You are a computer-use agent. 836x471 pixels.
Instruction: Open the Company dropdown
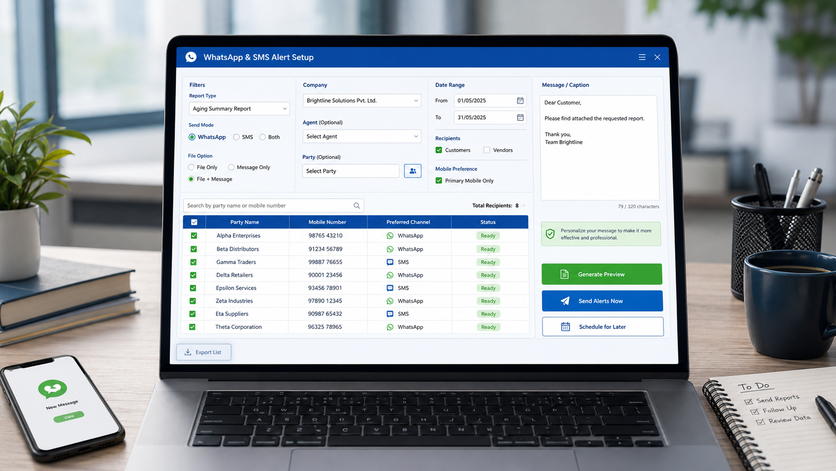click(x=362, y=100)
